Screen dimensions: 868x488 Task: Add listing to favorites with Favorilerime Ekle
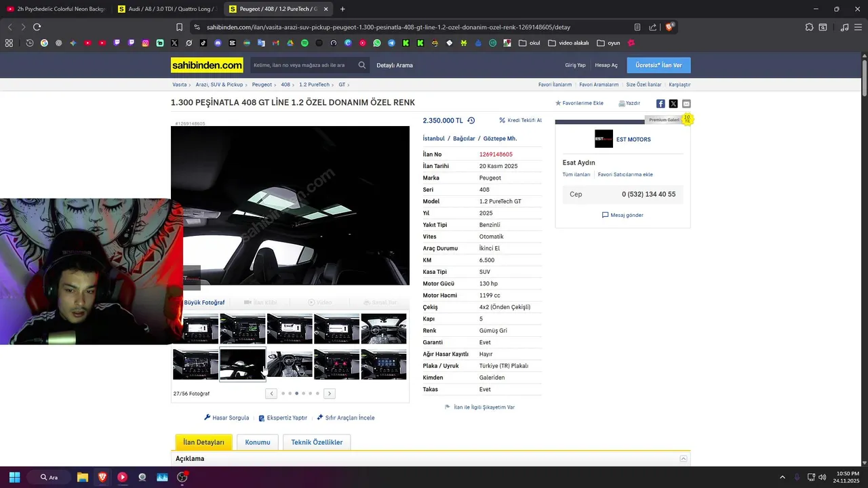pyautogui.click(x=579, y=103)
